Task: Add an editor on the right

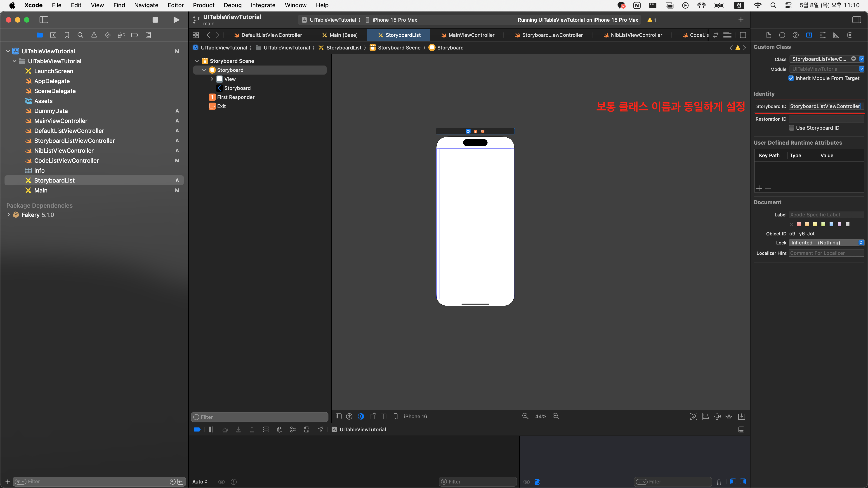Action: pos(743,35)
